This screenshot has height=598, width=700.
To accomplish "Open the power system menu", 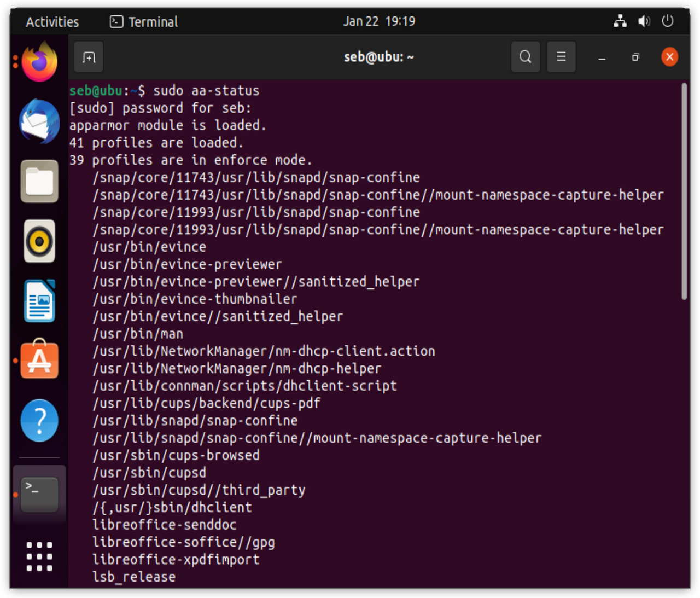I will click(x=668, y=21).
